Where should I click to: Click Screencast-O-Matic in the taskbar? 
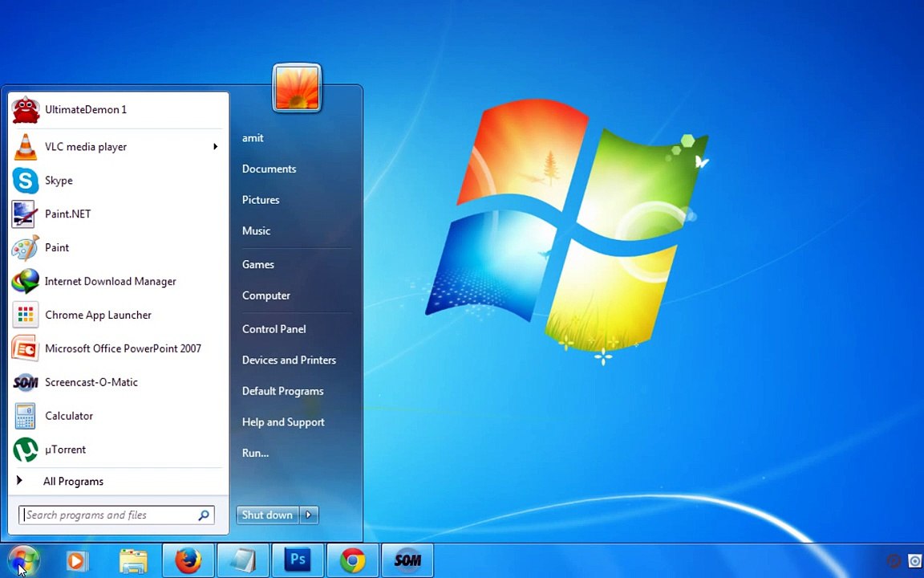pyautogui.click(x=407, y=560)
